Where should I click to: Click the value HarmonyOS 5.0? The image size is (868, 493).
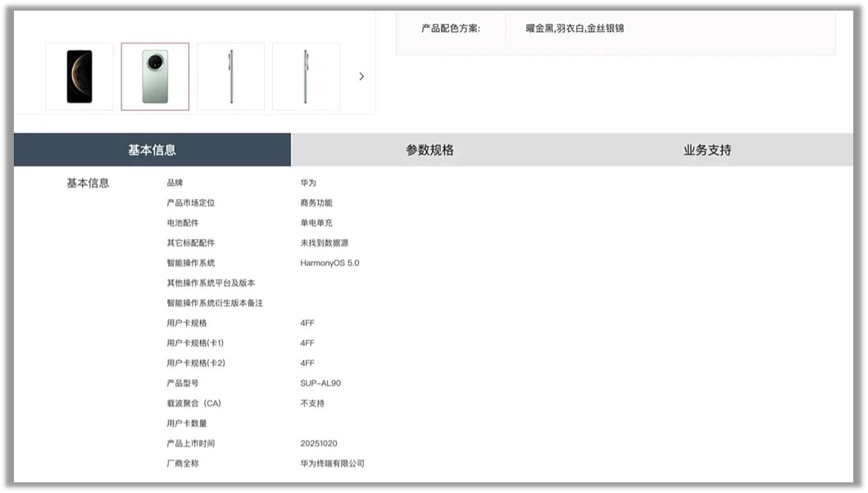[x=329, y=263]
